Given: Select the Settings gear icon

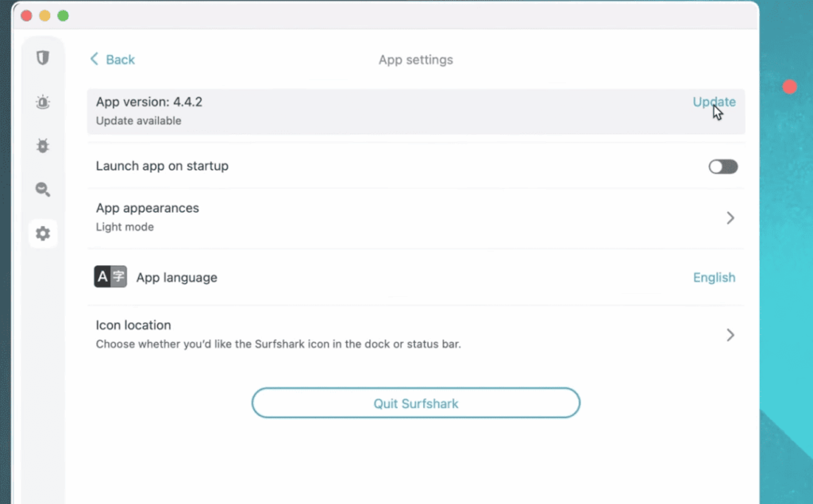Looking at the screenshot, I should point(43,233).
